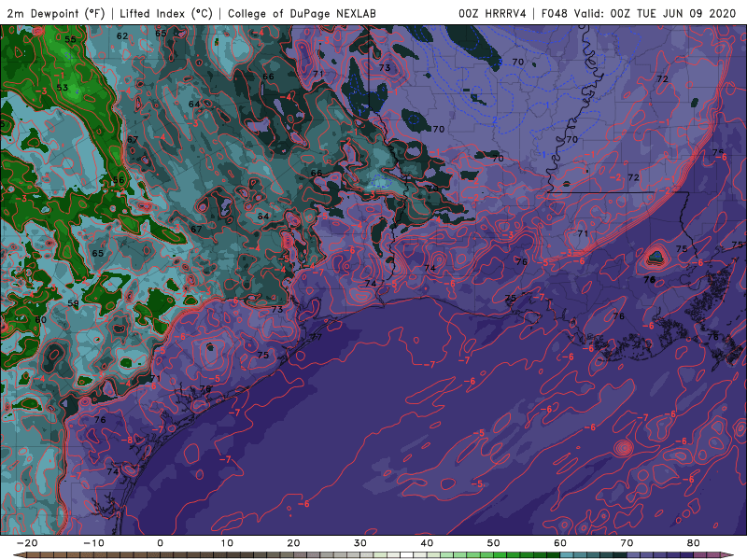Screen dimensions: 747x560
Task: Click the "F048" forecast hour label
Action: click(x=555, y=13)
